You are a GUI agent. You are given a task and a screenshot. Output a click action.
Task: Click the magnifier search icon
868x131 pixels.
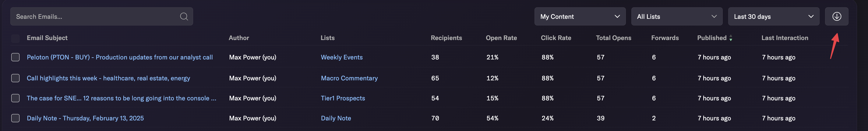coord(184,16)
